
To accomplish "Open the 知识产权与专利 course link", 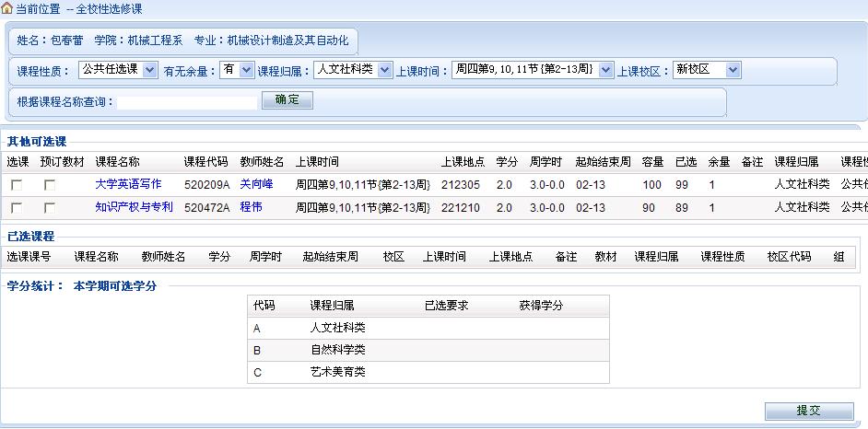I will [134, 208].
